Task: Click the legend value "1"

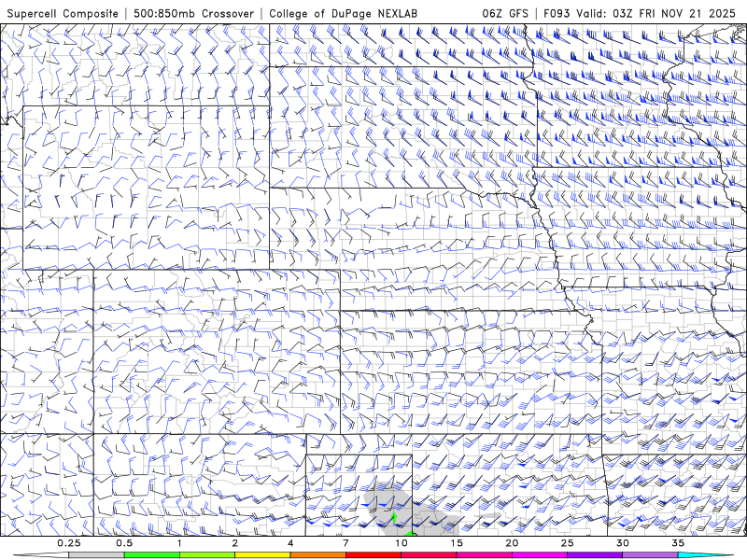Action: [x=179, y=543]
